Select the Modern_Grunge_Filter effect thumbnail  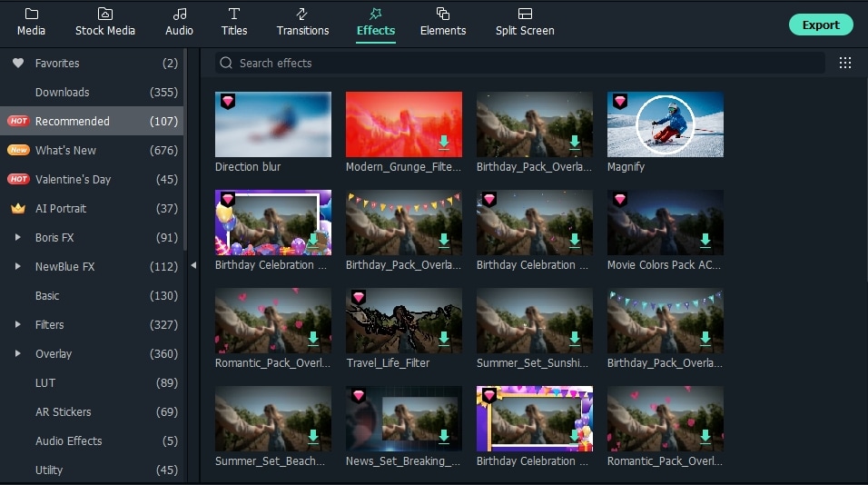click(x=404, y=124)
